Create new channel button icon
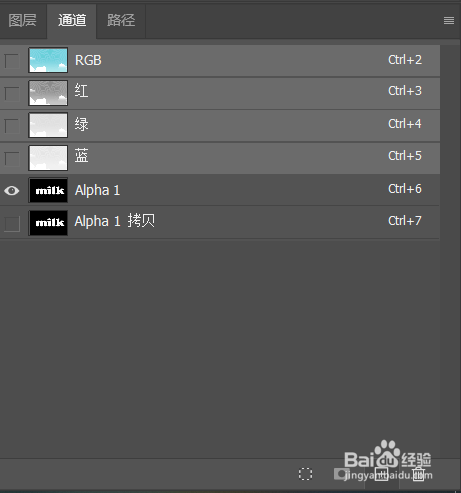 pos(381,474)
